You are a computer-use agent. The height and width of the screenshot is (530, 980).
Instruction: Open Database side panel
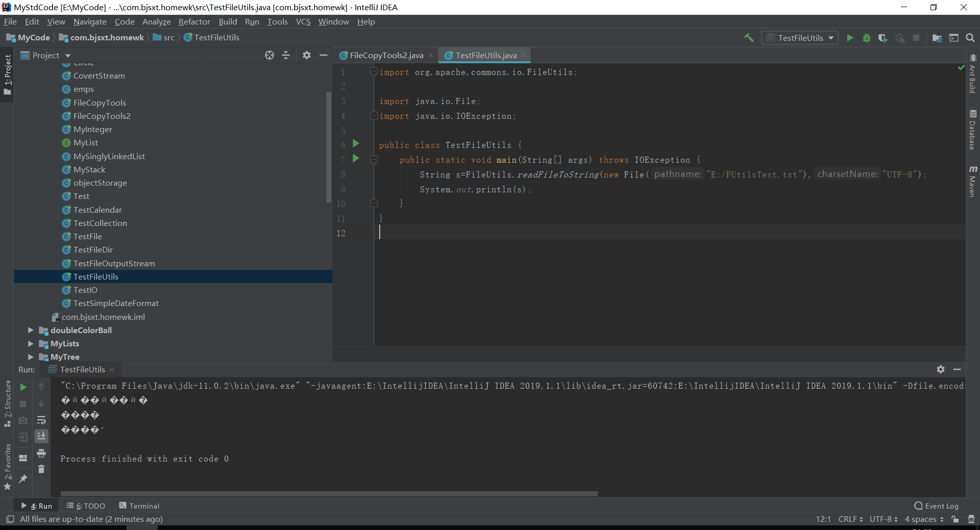(973, 130)
